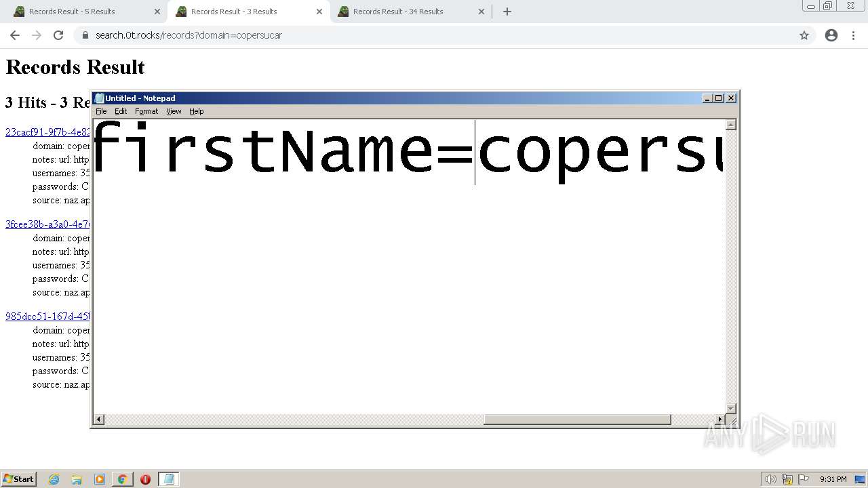Click the Notepad title bar icon
This screenshot has height=488, width=868.
(x=99, y=98)
